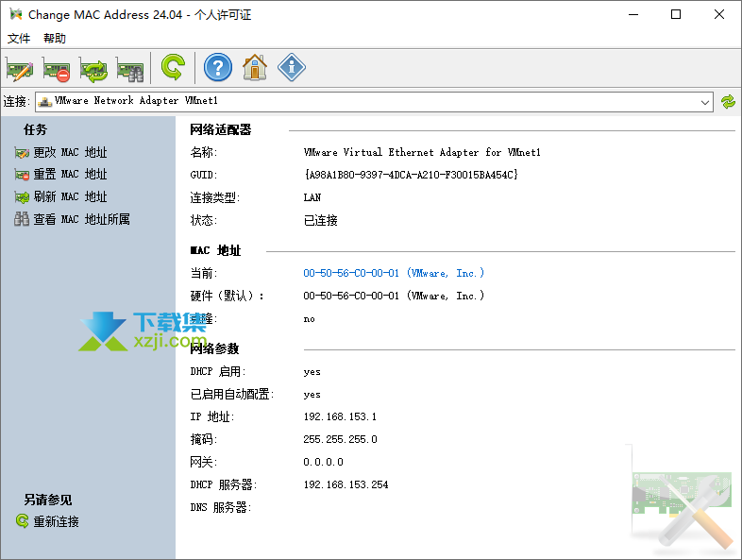Open the 文件 menu
Image resolution: width=742 pixels, height=560 pixels.
[19, 39]
